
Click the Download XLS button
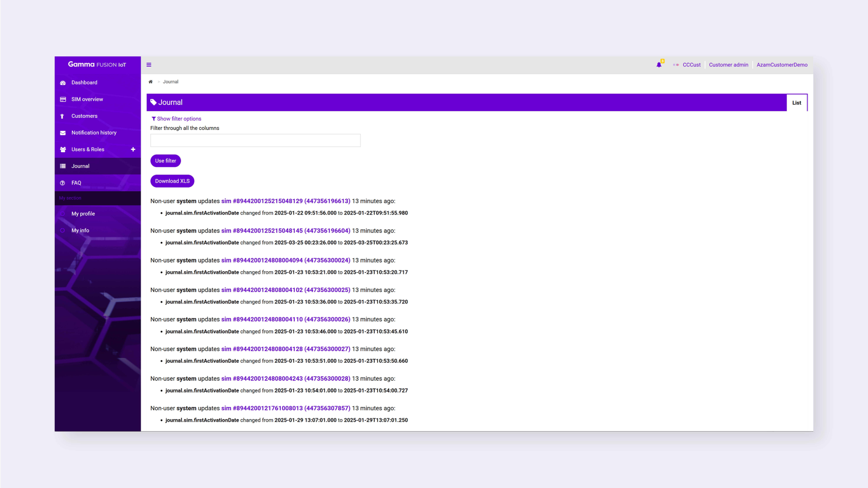[x=172, y=181]
